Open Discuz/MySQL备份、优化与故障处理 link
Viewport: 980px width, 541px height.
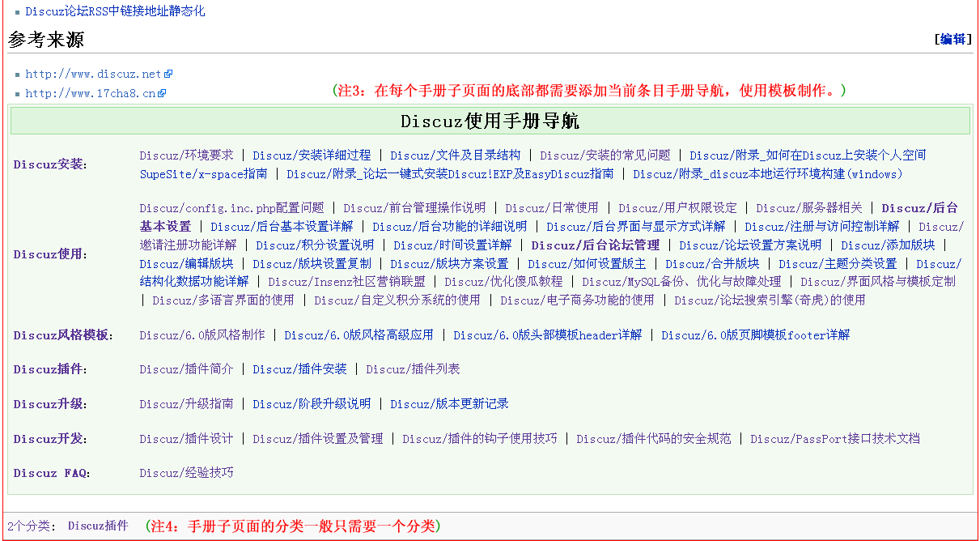pyautogui.click(x=681, y=282)
